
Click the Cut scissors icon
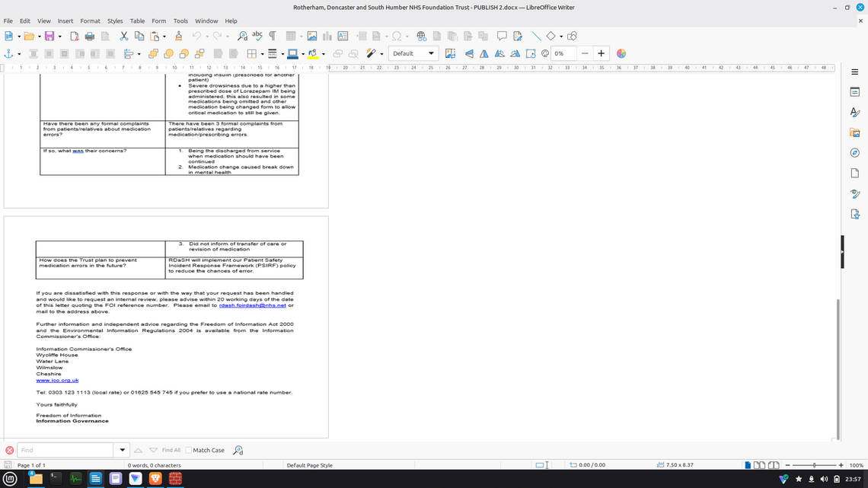123,36
